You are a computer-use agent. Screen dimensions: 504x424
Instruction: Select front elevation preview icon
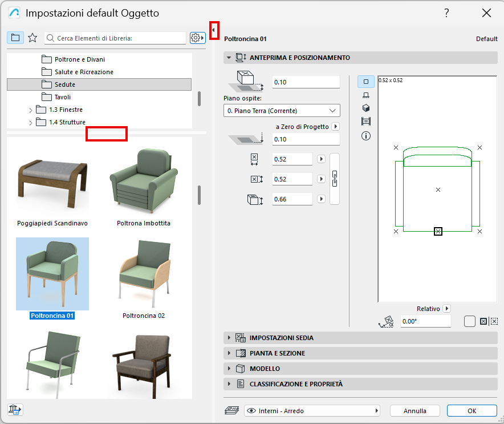coord(366,95)
